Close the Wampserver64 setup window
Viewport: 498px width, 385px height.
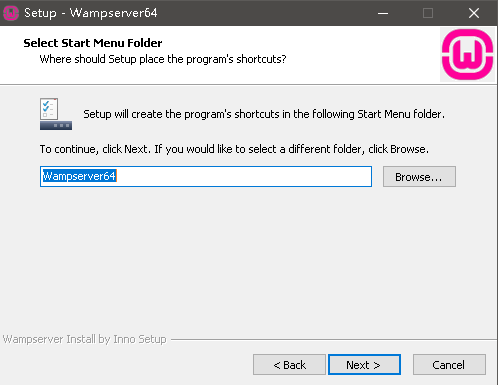[x=474, y=13]
